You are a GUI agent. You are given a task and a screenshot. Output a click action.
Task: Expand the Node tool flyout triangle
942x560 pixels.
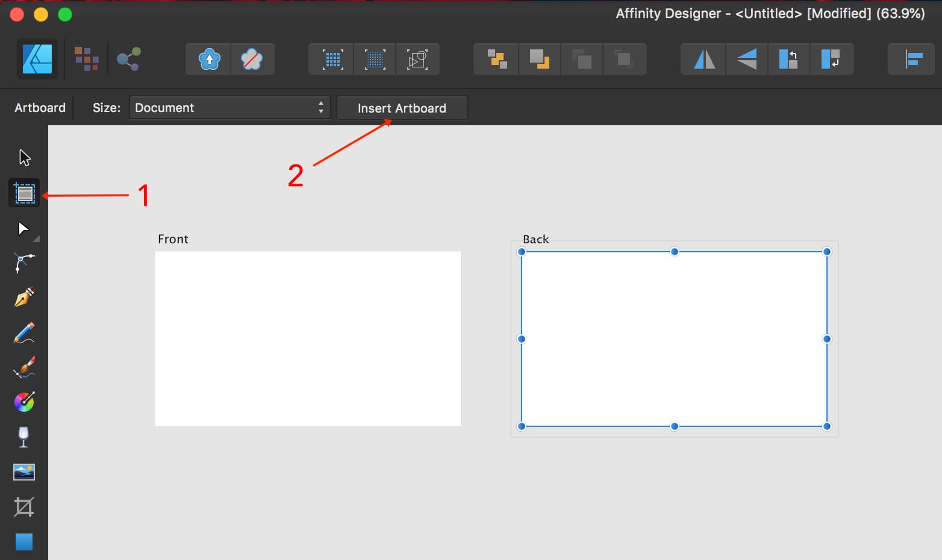(x=37, y=239)
